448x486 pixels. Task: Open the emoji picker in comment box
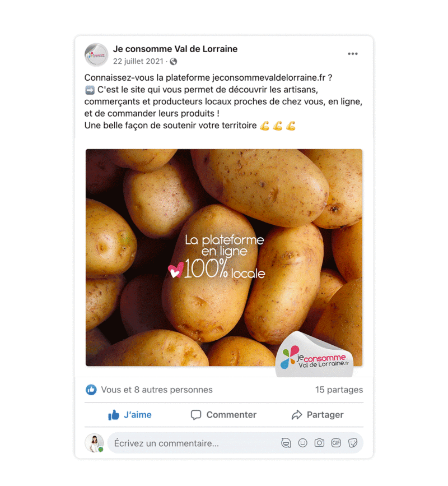click(x=302, y=443)
